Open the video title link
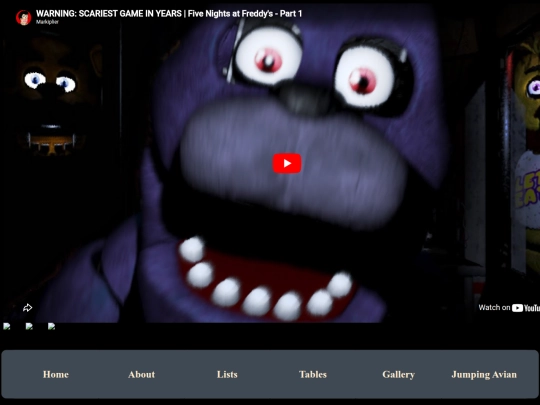The height and width of the screenshot is (405, 540). coord(169,13)
